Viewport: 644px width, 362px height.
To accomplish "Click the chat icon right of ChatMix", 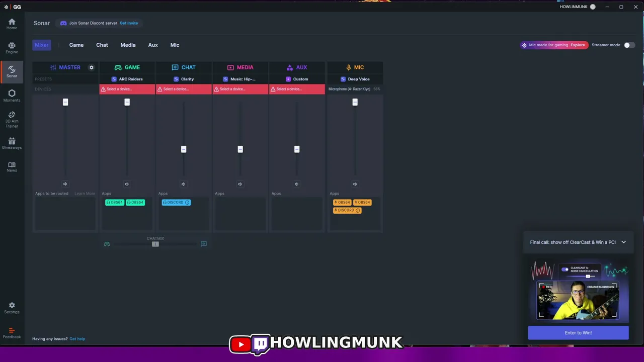I will tap(204, 244).
